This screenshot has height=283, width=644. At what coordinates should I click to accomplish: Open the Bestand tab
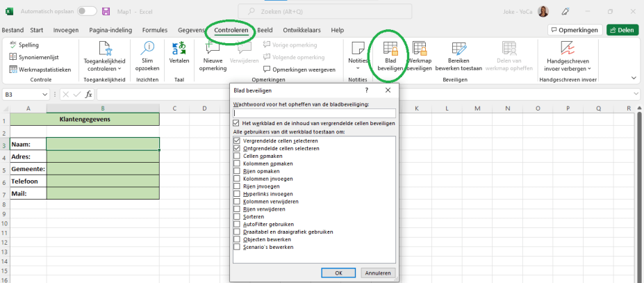coord(13,30)
